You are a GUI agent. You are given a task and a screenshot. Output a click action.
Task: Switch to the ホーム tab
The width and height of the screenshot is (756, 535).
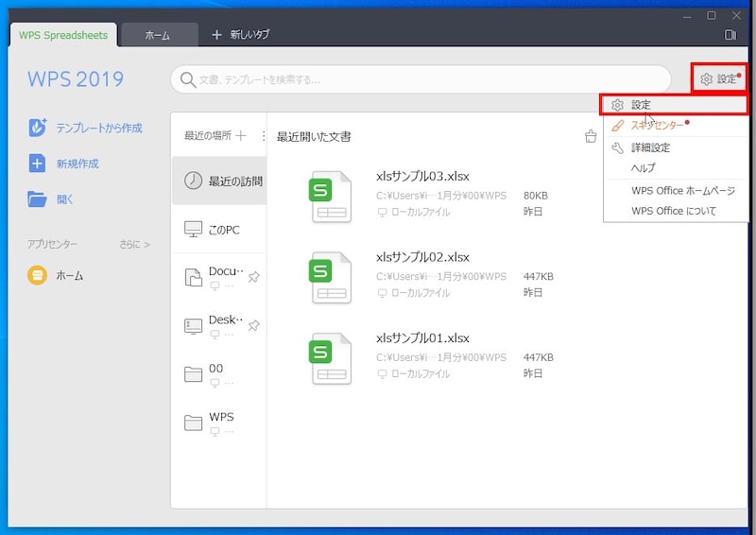tap(158, 35)
